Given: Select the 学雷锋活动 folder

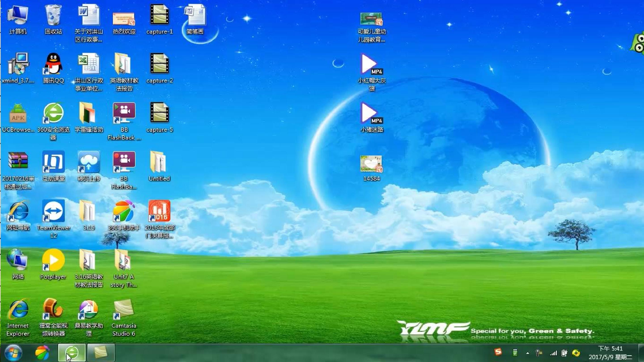Looking at the screenshot, I should (89, 117).
